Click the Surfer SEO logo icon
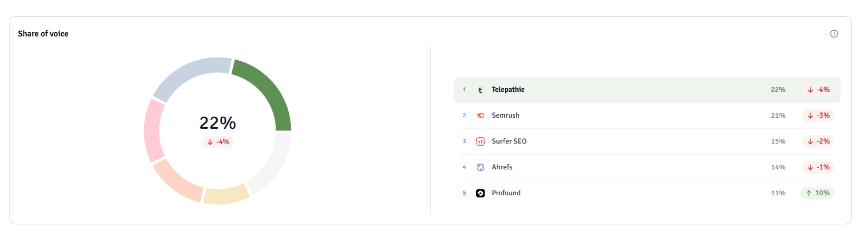 [x=480, y=141]
